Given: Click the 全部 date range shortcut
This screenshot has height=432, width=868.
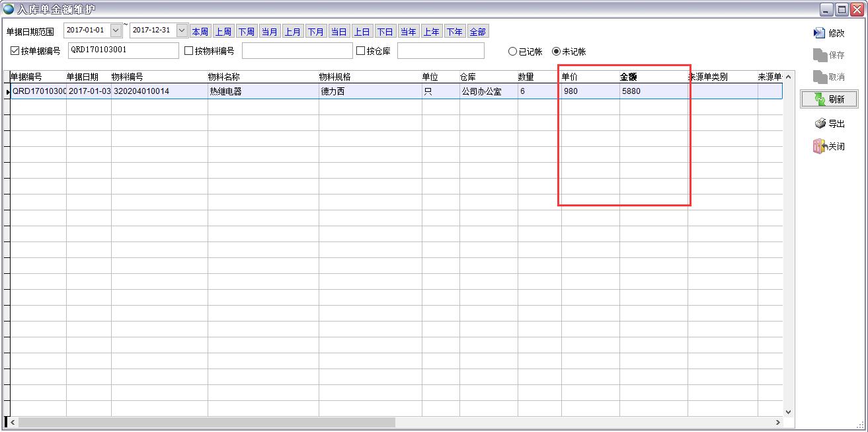Looking at the screenshot, I should 477,32.
